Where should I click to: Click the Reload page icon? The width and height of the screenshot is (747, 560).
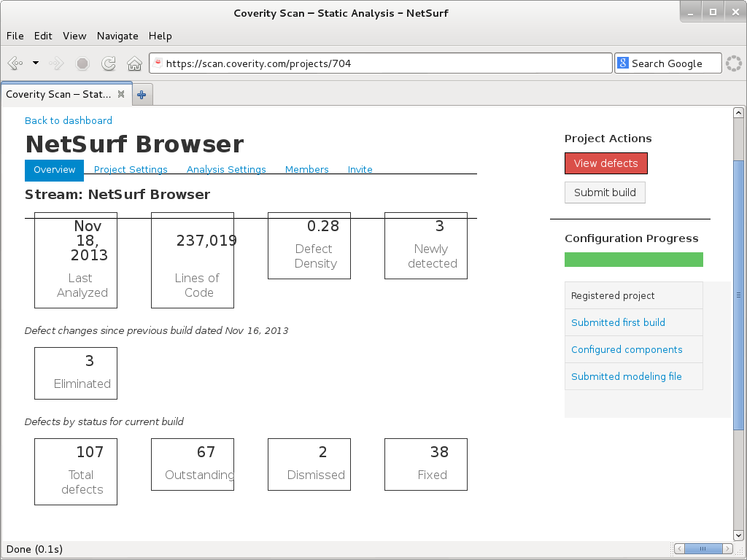(x=109, y=63)
